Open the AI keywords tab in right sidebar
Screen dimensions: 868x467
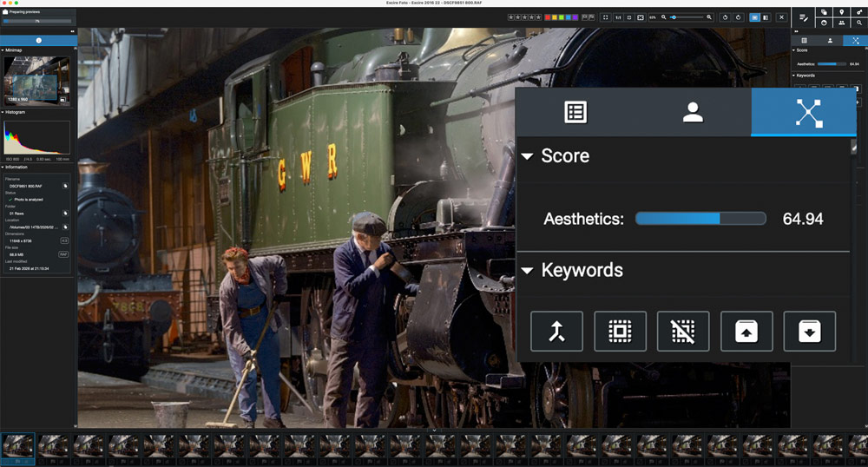click(x=855, y=41)
